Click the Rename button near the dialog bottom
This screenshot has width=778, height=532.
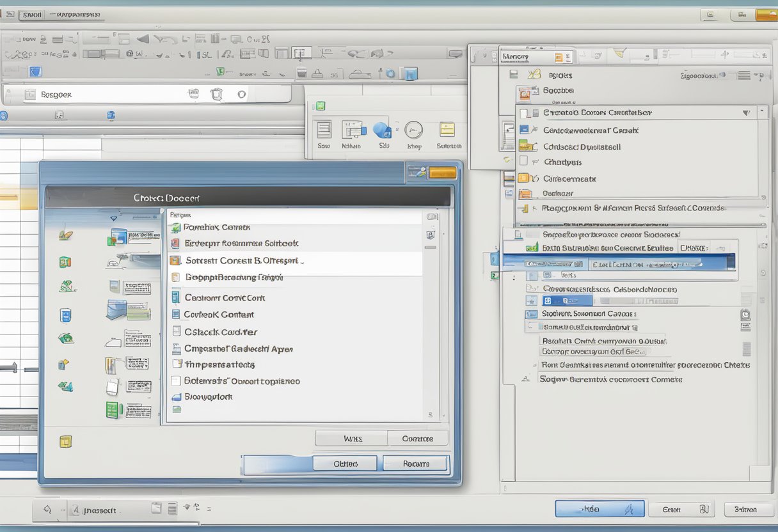415,462
